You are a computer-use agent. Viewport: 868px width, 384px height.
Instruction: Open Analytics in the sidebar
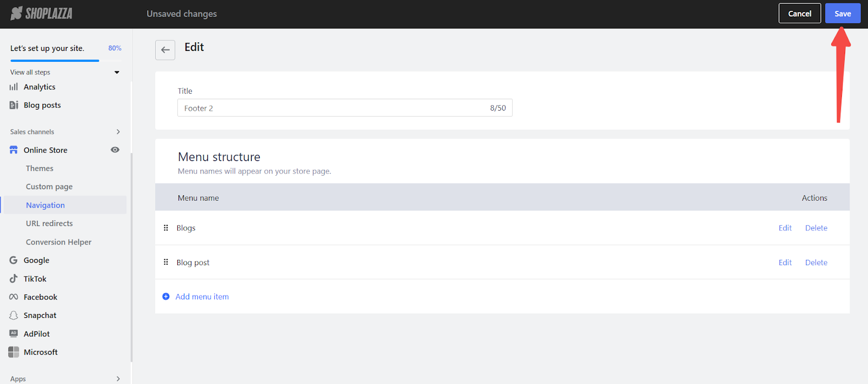(x=40, y=87)
